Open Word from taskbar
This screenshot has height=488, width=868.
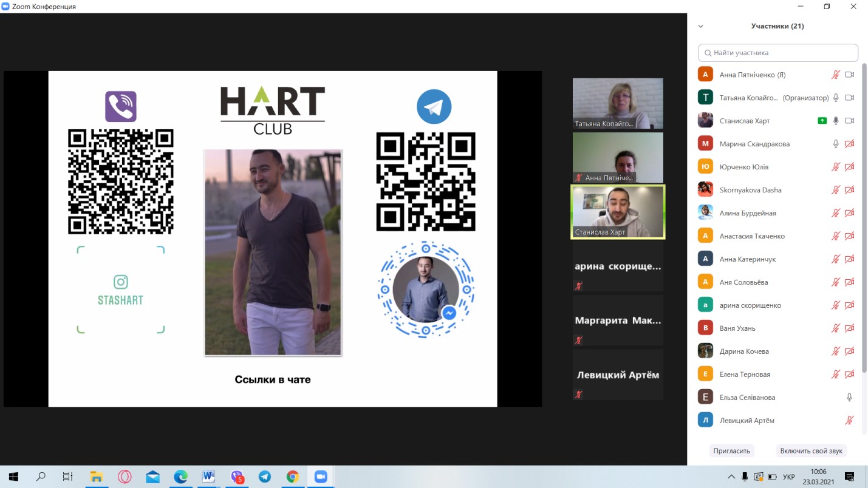point(208,476)
